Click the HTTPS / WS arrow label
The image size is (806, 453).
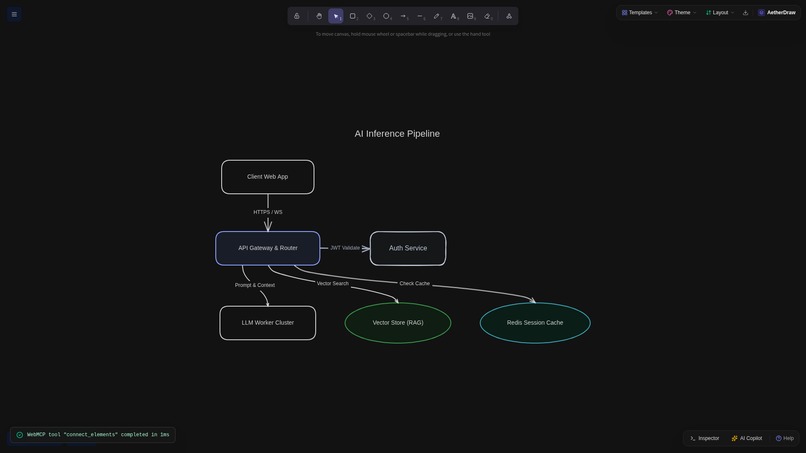click(x=268, y=212)
